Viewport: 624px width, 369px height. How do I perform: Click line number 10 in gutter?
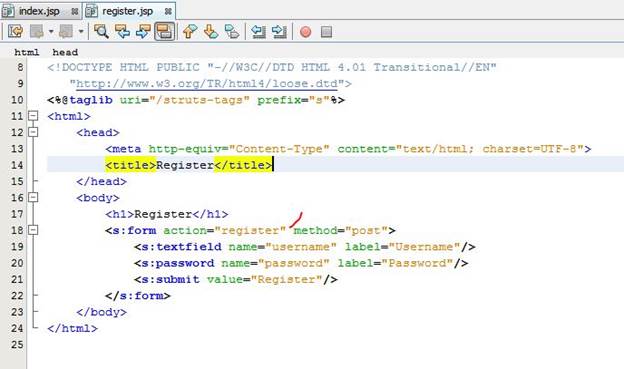pyautogui.click(x=17, y=100)
